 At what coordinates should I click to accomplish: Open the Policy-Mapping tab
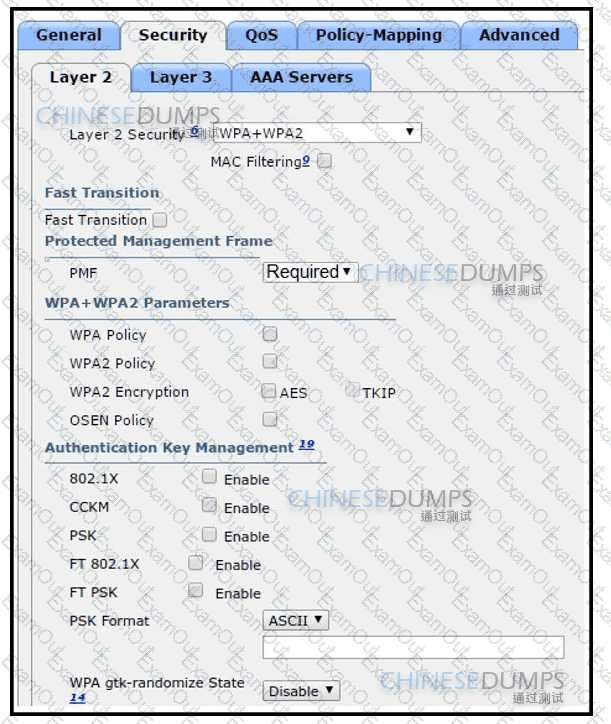coord(378,35)
